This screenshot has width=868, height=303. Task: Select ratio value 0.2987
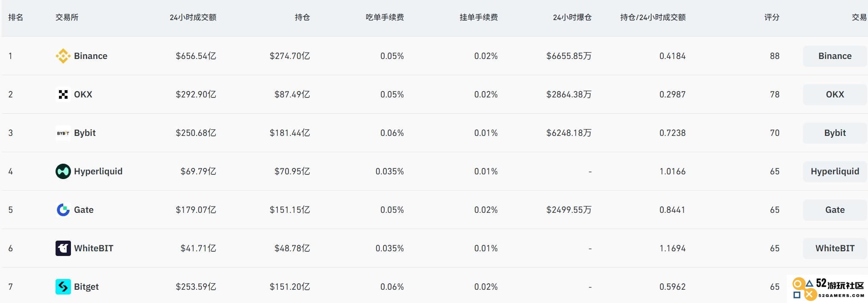672,94
